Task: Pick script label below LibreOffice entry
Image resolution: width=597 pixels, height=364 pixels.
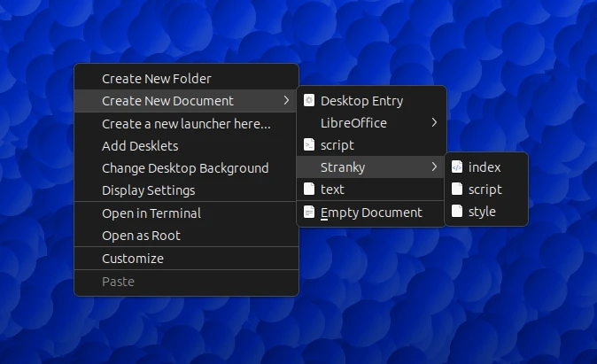Action: (x=337, y=145)
